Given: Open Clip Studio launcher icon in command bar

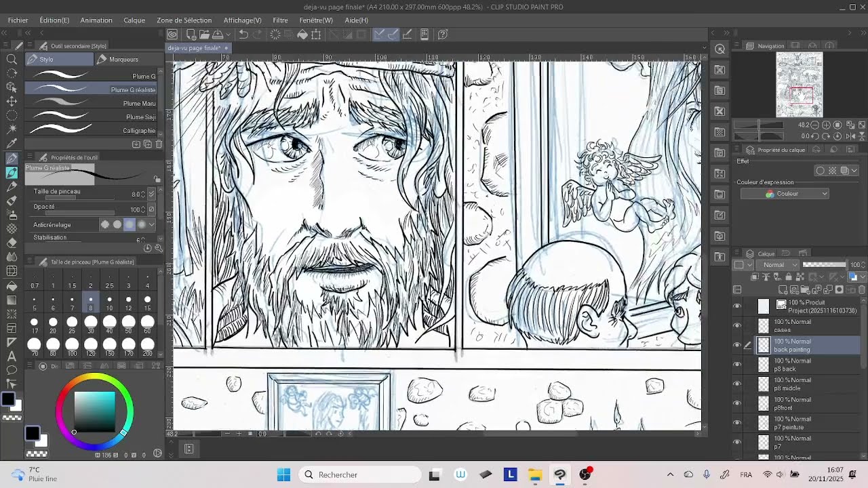Looking at the screenshot, I should coord(172,35).
